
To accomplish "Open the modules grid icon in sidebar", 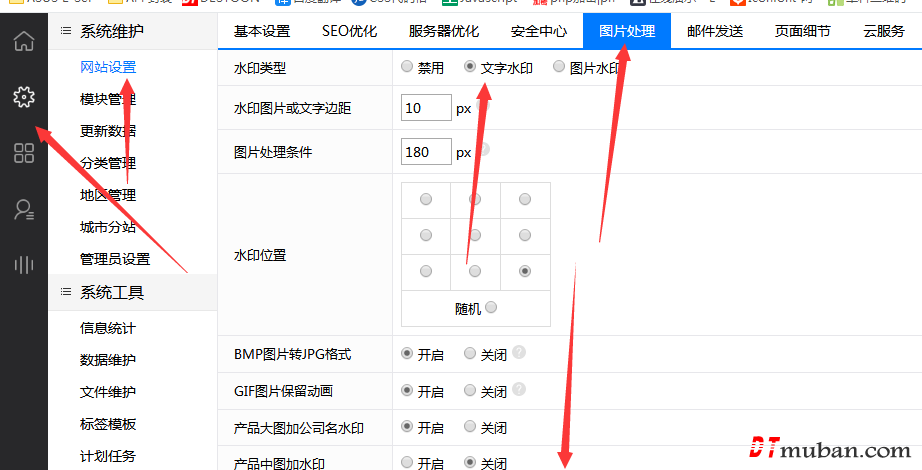I will (23, 153).
